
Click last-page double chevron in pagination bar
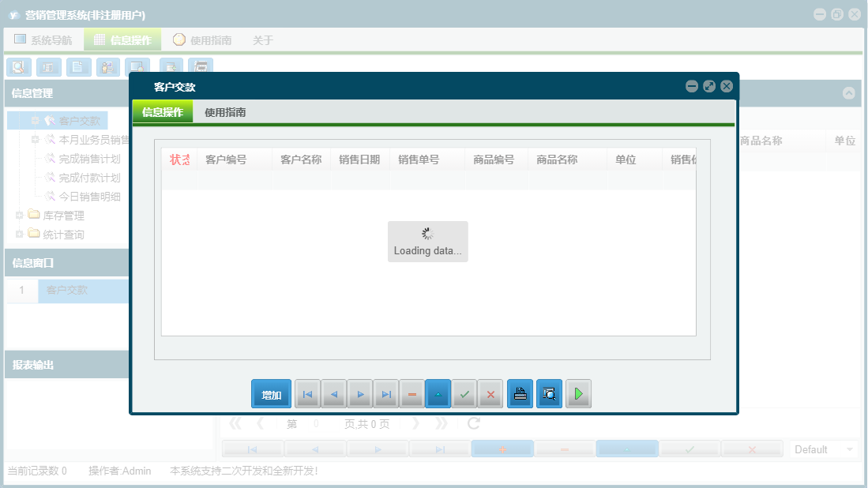coord(442,424)
